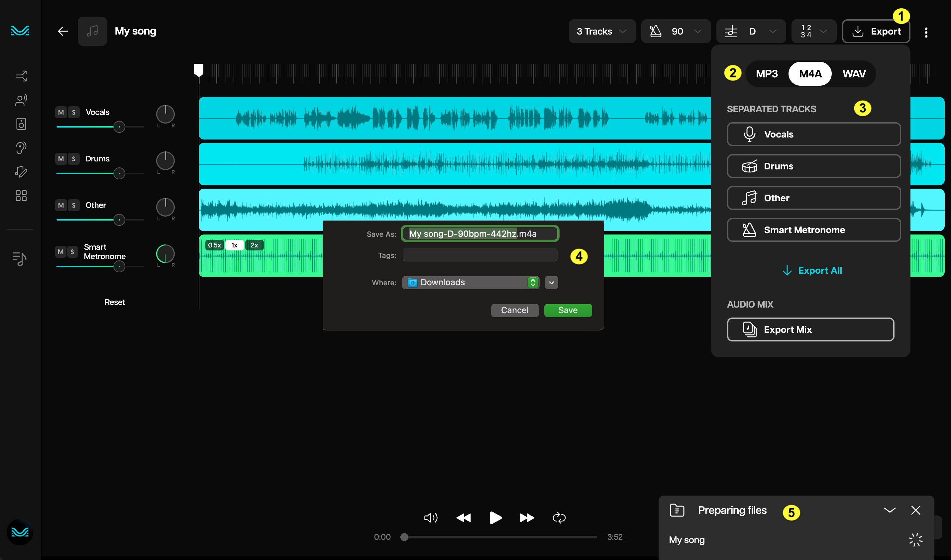Viewport: 951px width, 560px height.
Task: Mute the Smart Metronome track
Action: coord(60,252)
